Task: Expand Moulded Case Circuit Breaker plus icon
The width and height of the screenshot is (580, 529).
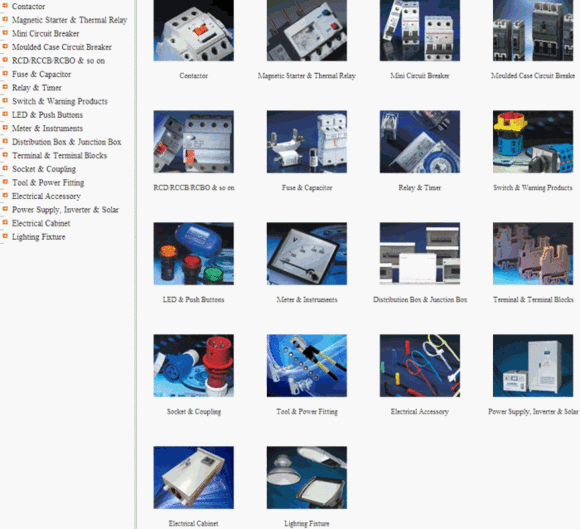Action: point(5,46)
